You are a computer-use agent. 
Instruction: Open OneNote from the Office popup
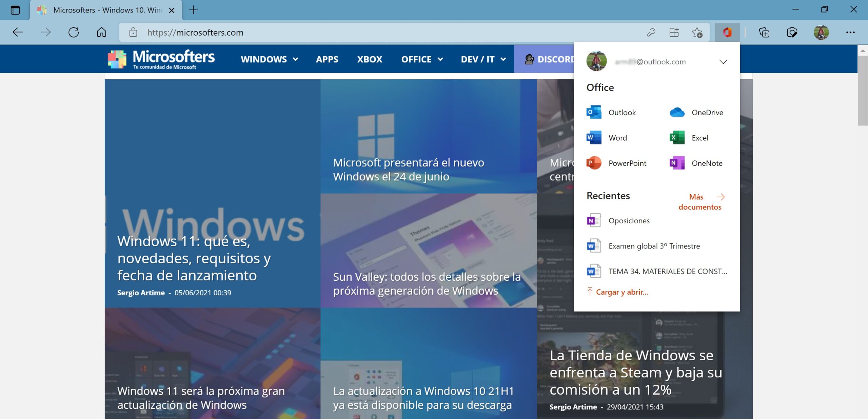click(x=707, y=163)
